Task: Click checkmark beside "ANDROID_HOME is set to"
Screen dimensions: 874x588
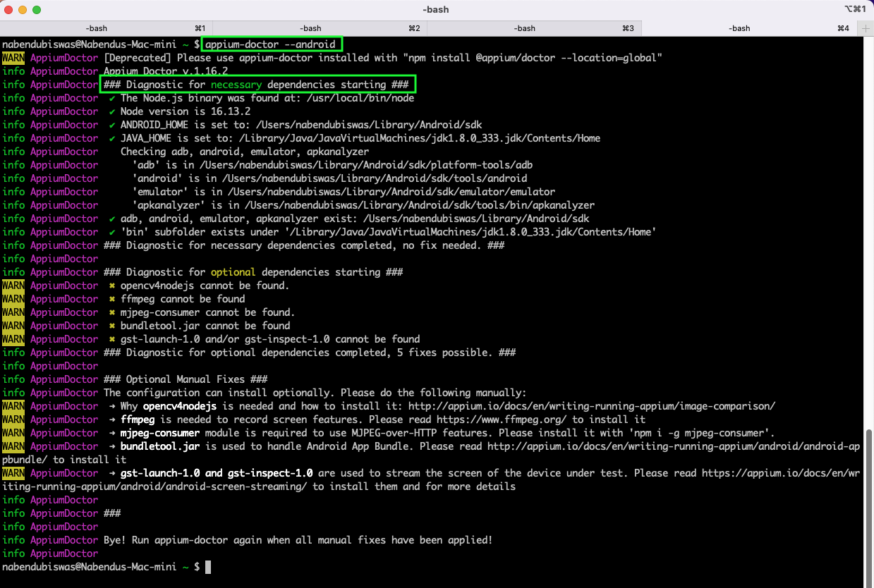Action: [112, 125]
